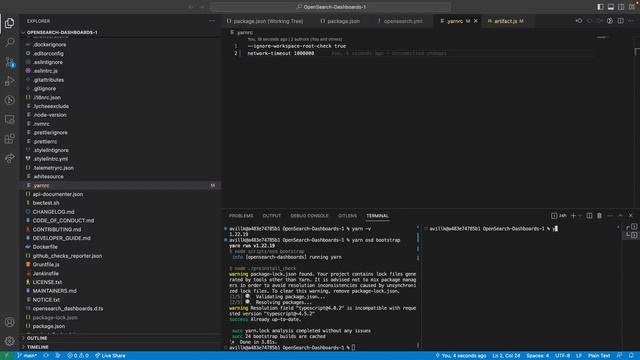This screenshot has width=640, height=360.
Task: Maximize the panel with chevron up
Action: point(620,216)
